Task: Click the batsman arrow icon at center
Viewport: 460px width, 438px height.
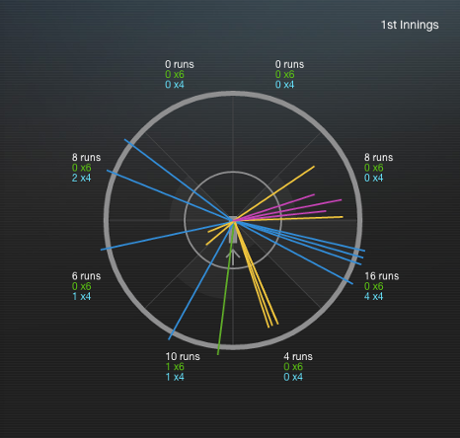Action: coord(233,257)
